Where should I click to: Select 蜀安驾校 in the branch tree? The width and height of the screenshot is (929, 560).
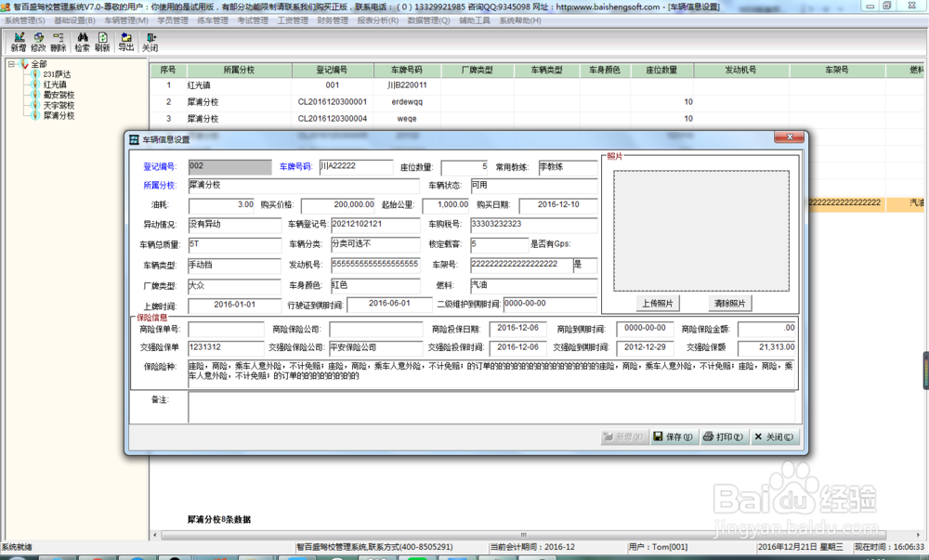(x=59, y=95)
